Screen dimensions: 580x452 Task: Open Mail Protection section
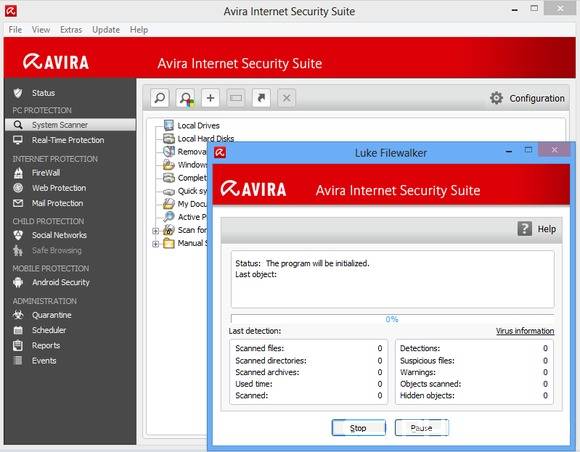pyautogui.click(x=57, y=203)
